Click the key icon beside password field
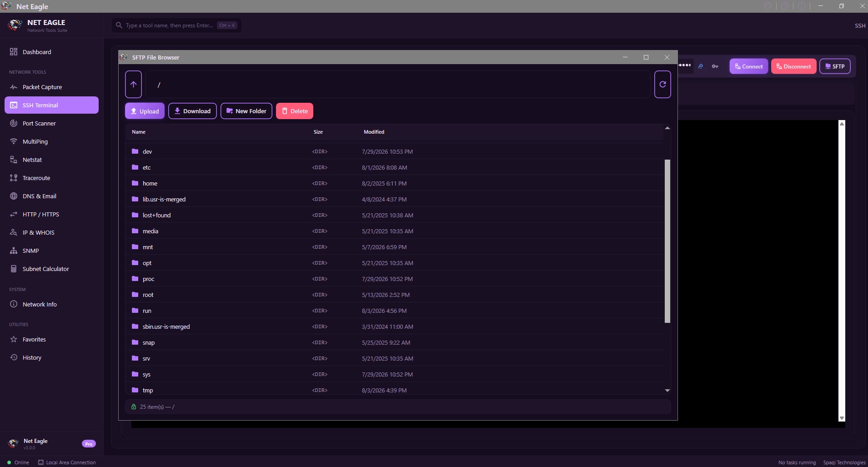 [715, 66]
